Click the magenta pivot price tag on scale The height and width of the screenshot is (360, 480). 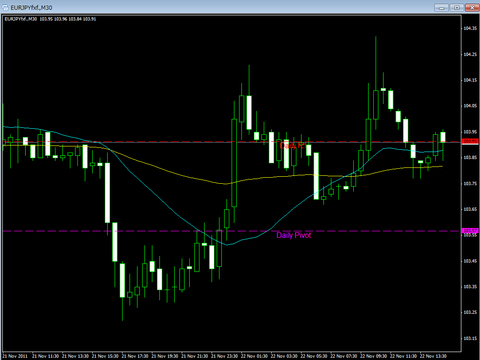(470, 231)
